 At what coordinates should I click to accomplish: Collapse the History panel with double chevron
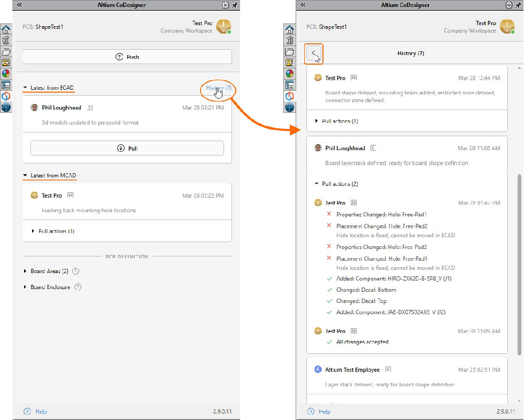point(303,5)
